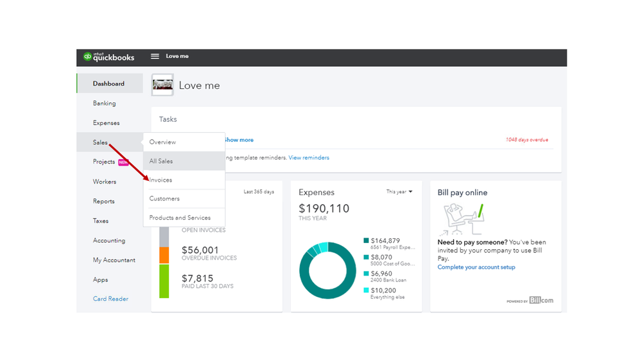Open the This year expenses dropdown
The width and height of the screenshot is (644, 362).
pyautogui.click(x=399, y=192)
